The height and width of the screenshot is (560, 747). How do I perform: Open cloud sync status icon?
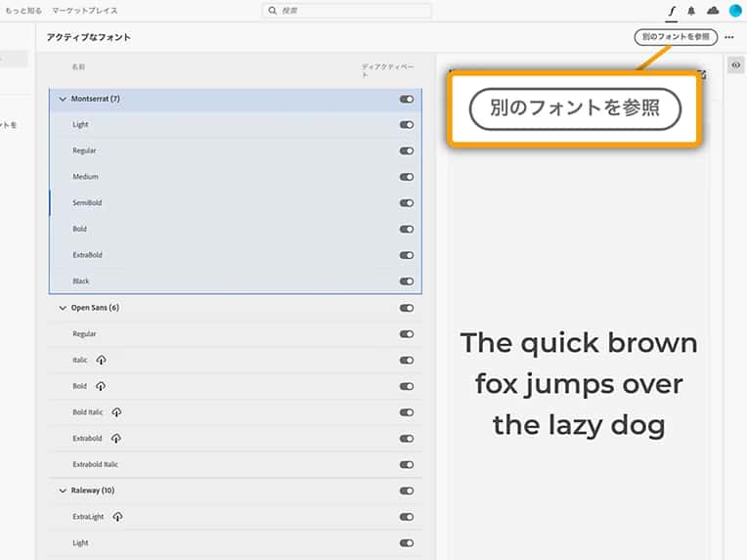tap(713, 11)
